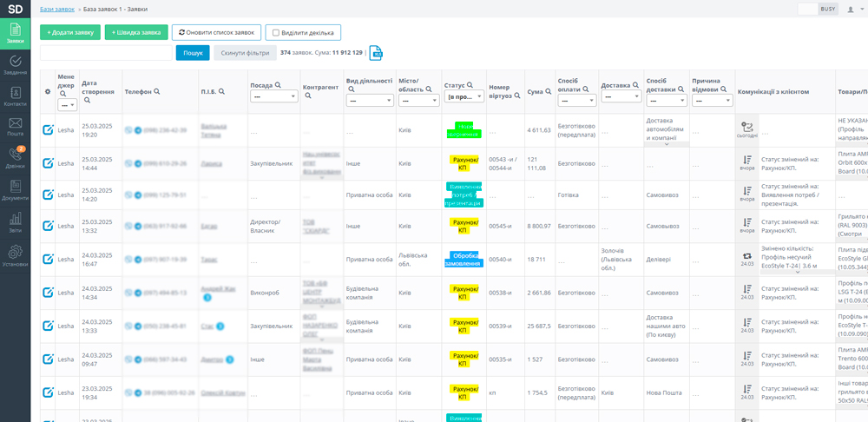Click yellow Рахунок/КП badge in 00545-и row

point(464,226)
